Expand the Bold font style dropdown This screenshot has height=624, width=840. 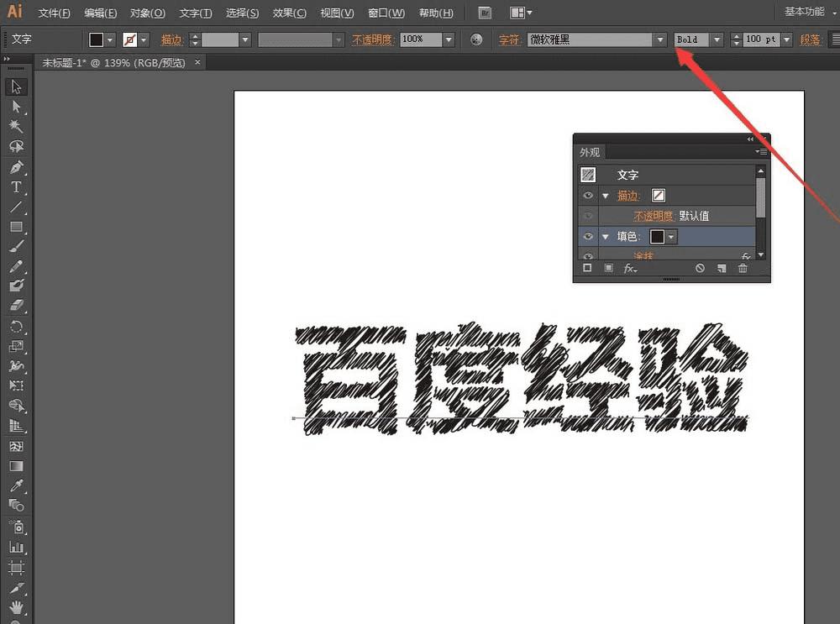(x=717, y=39)
